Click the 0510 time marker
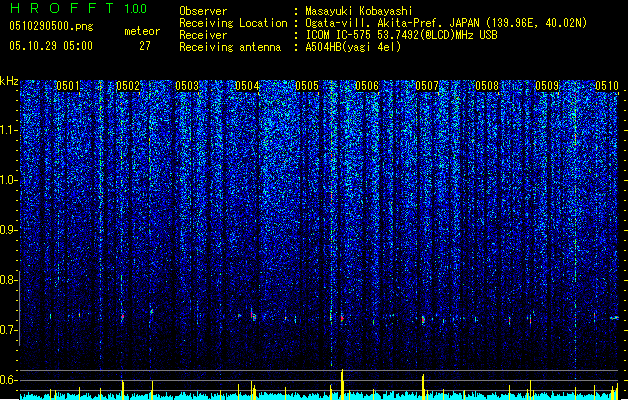Image resolution: width=629 pixels, height=400 pixels. tap(607, 86)
